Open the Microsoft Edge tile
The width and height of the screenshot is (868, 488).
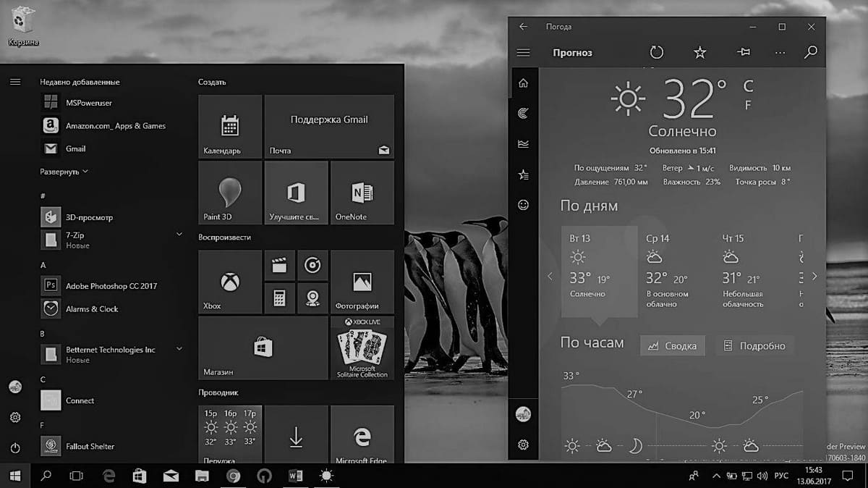(x=362, y=434)
